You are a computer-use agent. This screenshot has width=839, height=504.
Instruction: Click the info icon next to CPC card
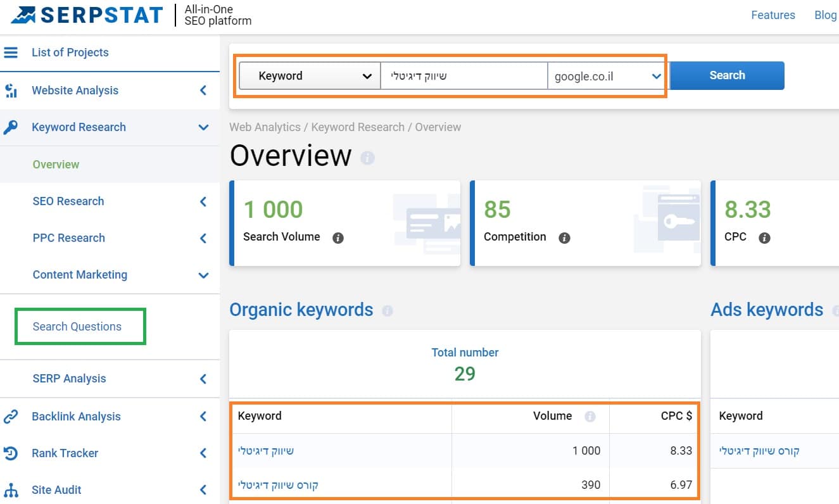coord(764,238)
